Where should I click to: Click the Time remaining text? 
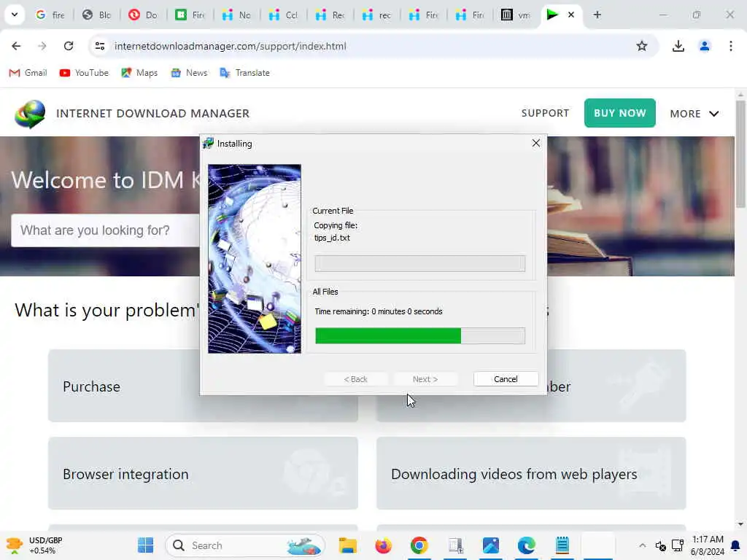[x=379, y=311]
